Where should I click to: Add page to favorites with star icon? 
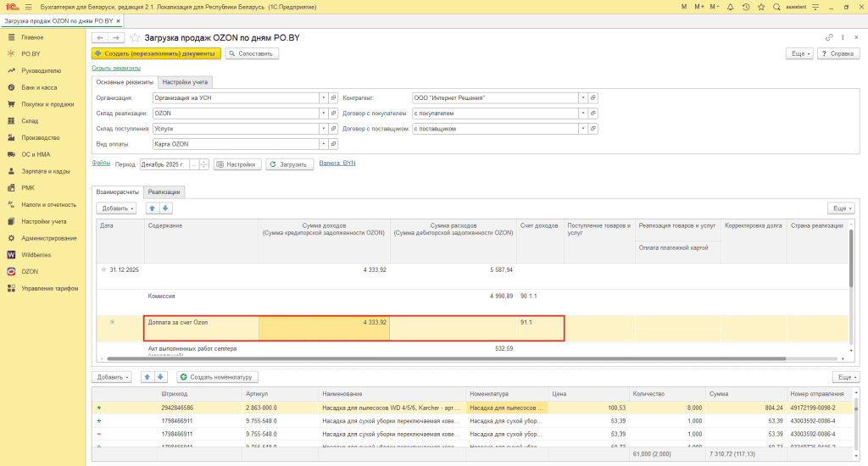135,37
